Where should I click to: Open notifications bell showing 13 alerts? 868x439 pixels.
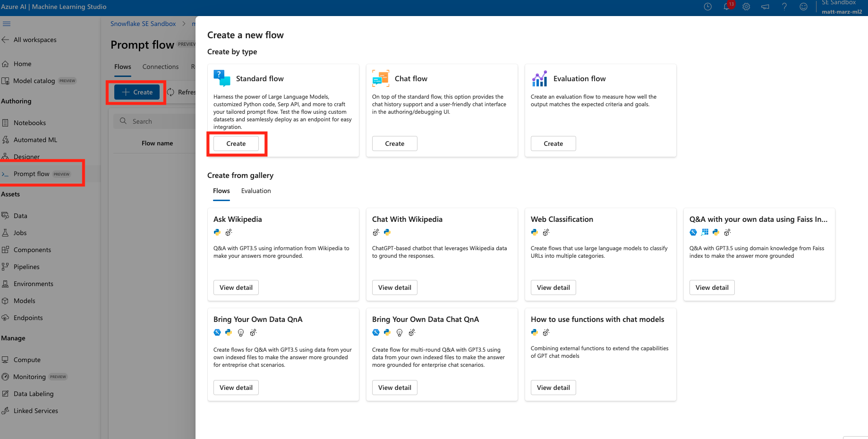tap(727, 7)
